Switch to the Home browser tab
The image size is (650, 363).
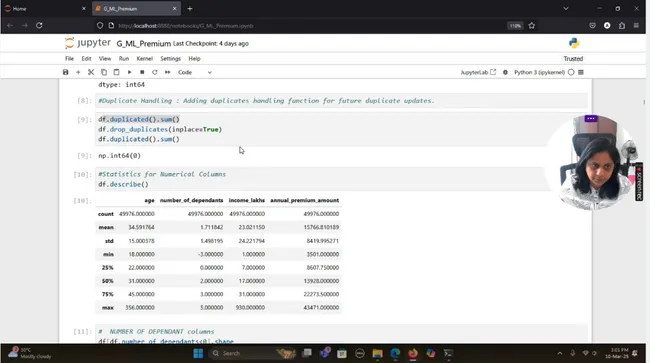44,9
